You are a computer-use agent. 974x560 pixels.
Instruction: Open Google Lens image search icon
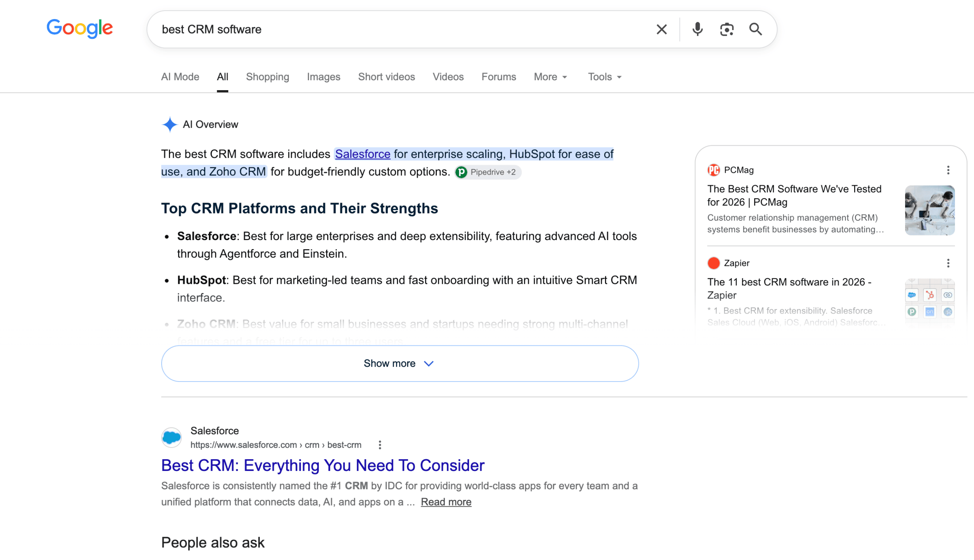726,29
